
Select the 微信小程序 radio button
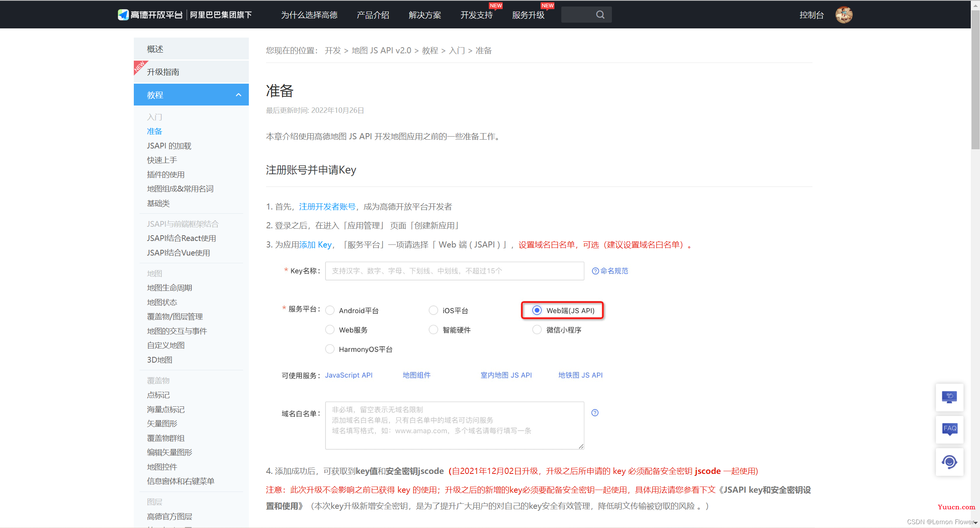[537, 330]
